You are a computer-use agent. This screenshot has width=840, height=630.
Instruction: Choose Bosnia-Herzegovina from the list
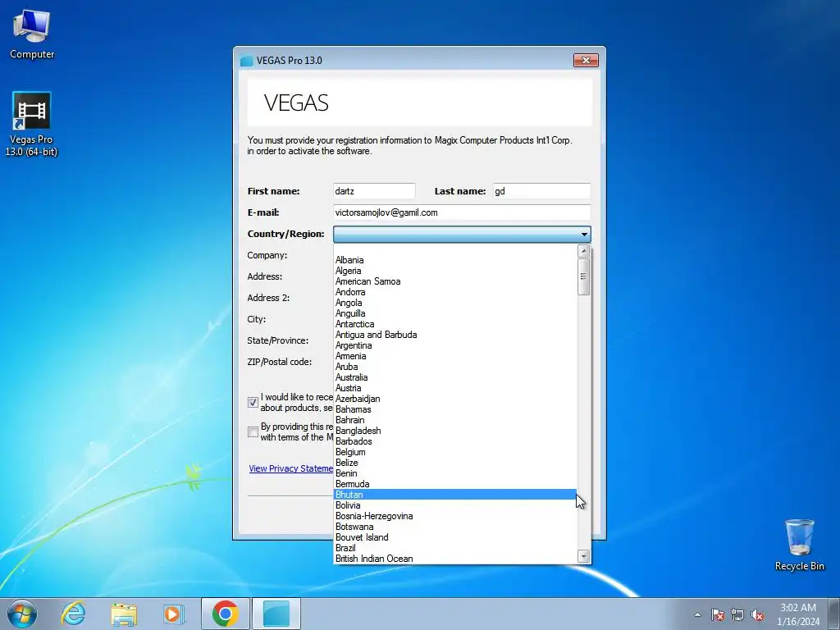tap(454, 516)
